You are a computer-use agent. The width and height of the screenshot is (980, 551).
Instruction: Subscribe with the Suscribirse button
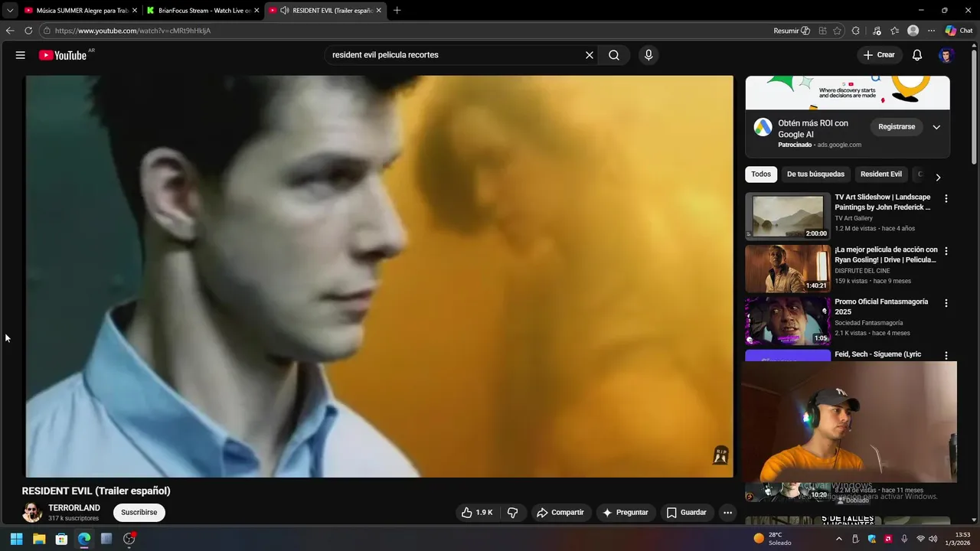[139, 513]
